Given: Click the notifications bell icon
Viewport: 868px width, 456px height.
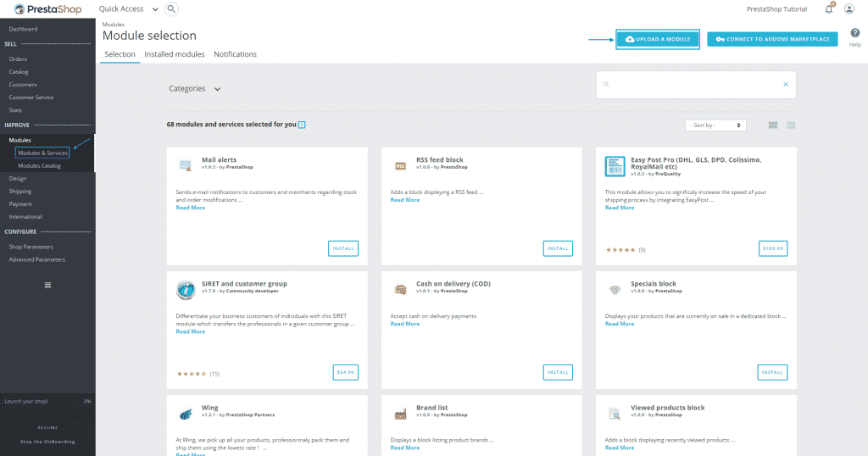Looking at the screenshot, I should (x=829, y=9).
